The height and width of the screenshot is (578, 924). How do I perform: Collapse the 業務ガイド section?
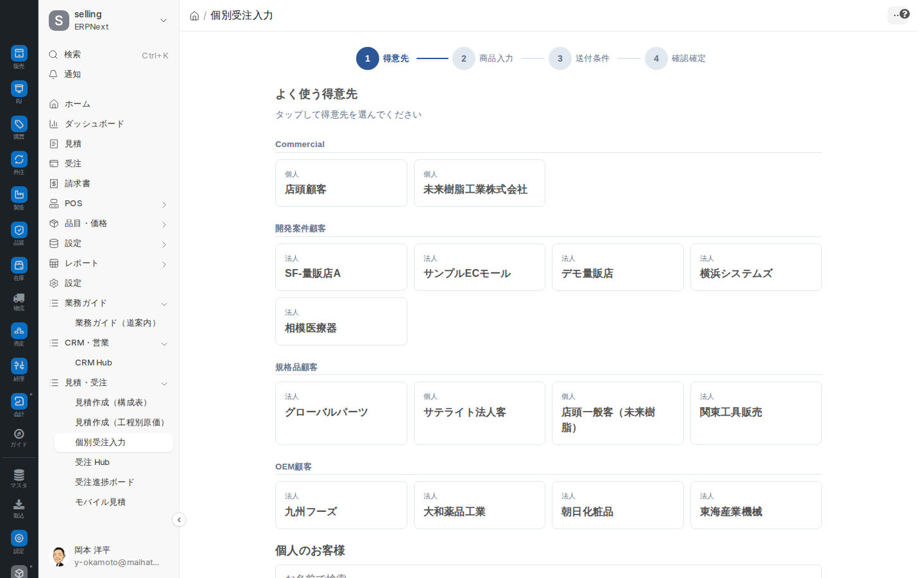point(164,304)
